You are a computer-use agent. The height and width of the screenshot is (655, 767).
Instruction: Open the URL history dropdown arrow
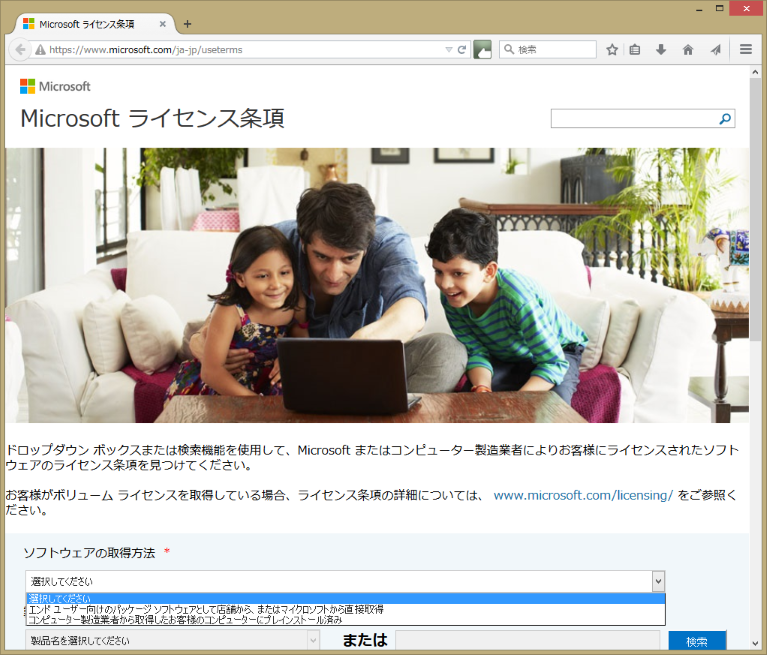click(x=449, y=50)
